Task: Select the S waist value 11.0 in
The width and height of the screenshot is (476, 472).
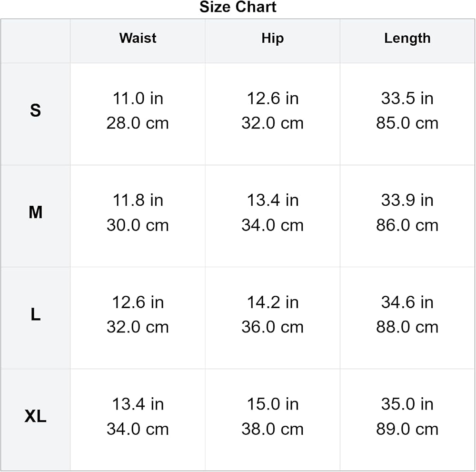Action: click(138, 99)
